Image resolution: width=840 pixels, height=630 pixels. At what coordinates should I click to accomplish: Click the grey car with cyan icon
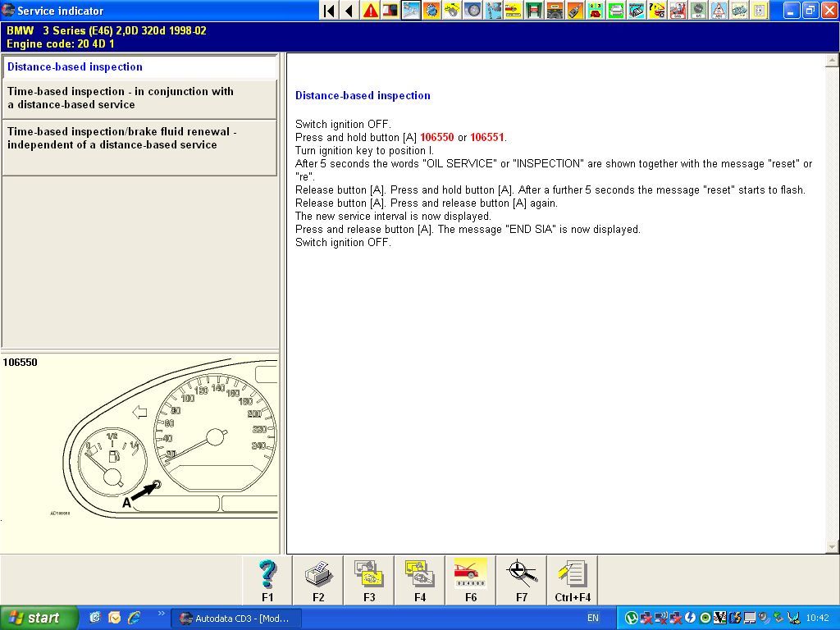[636, 10]
